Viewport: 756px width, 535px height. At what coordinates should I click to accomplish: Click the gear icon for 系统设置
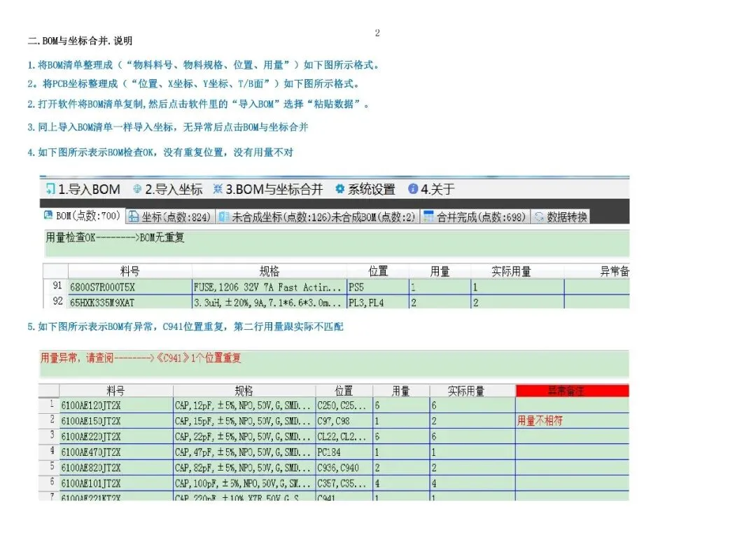click(x=340, y=188)
